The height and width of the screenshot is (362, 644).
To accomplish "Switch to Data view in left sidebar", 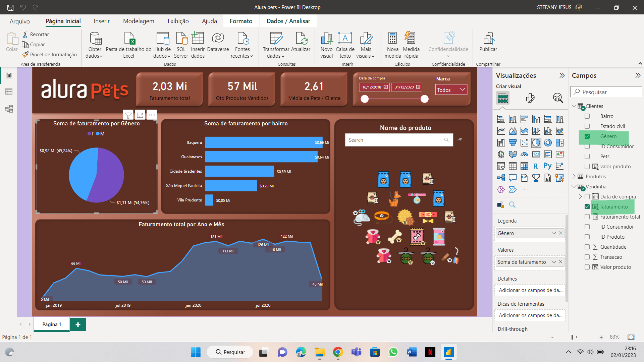I will [9, 92].
